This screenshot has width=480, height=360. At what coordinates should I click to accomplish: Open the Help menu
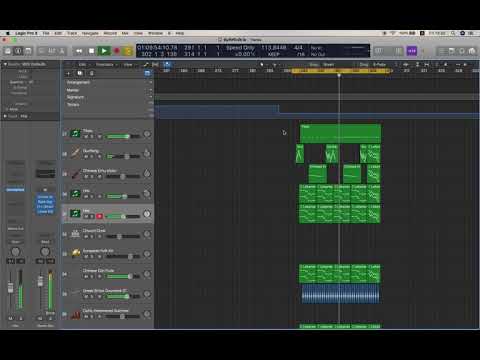[180, 33]
